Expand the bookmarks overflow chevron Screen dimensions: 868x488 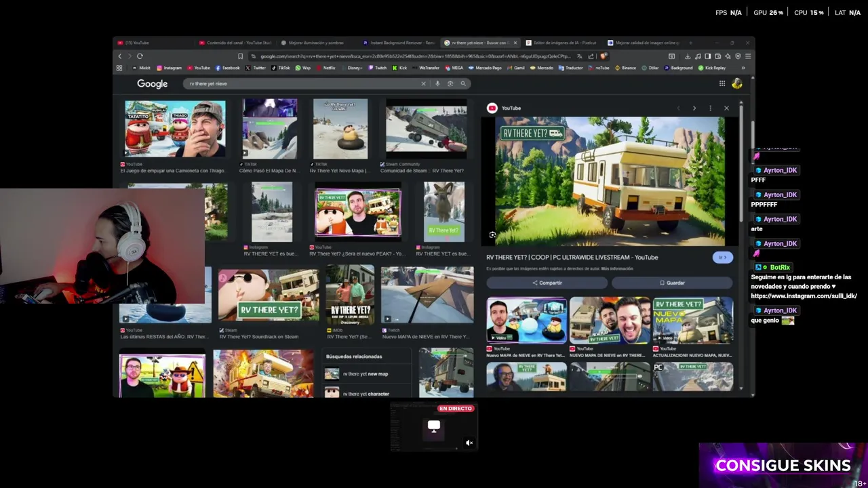[743, 68]
